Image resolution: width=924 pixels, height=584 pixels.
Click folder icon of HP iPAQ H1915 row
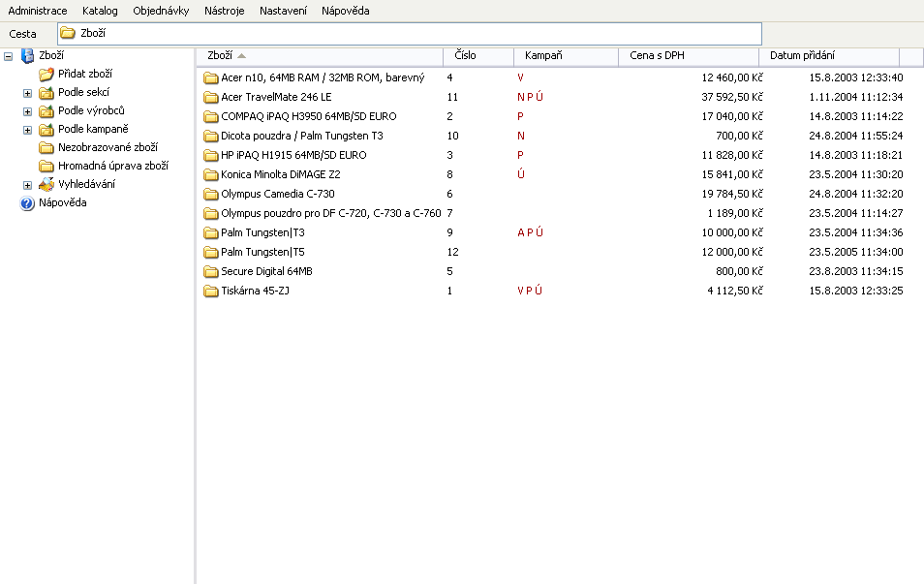click(210, 156)
